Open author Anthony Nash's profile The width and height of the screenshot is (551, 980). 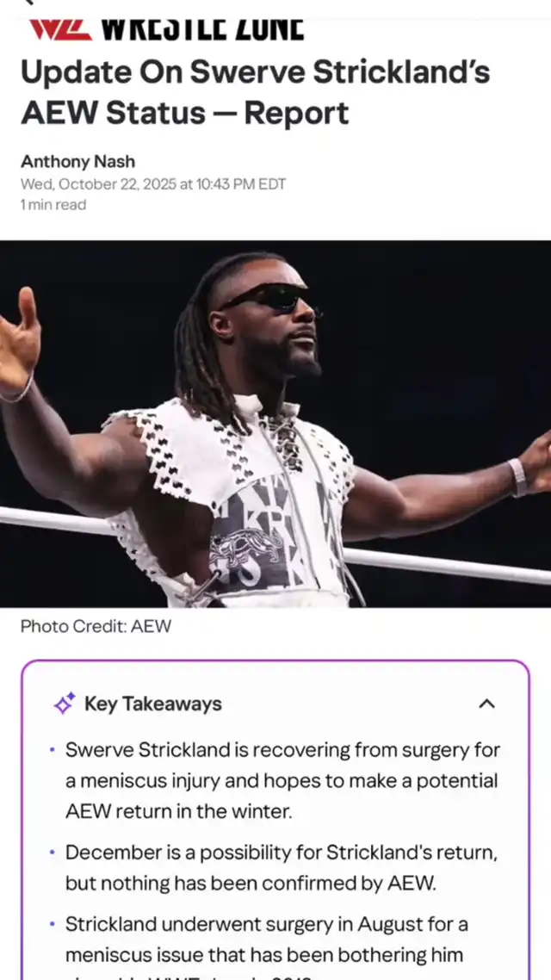coord(78,161)
